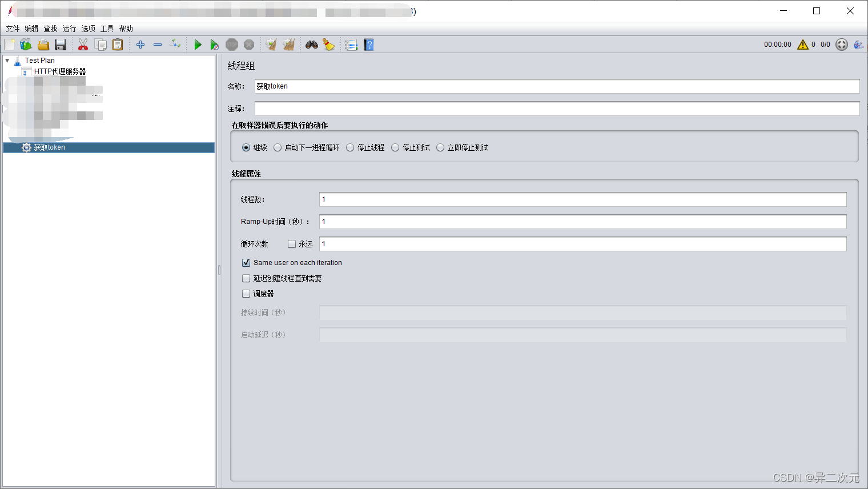The width and height of the screenshot is (868, 489).
Task: Open the 查找 menu
Action: click(50, 29)
